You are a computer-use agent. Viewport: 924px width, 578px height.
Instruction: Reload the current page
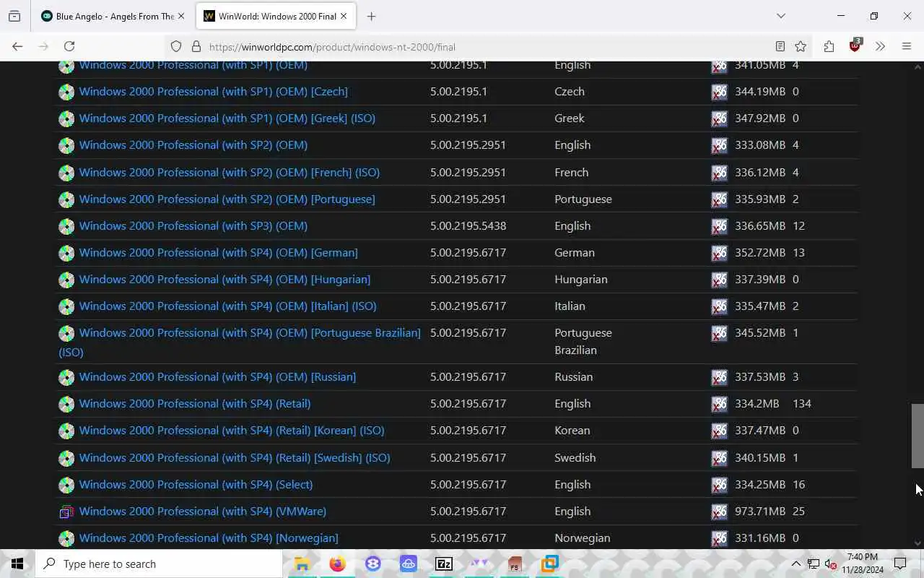(x=69, y=46)
